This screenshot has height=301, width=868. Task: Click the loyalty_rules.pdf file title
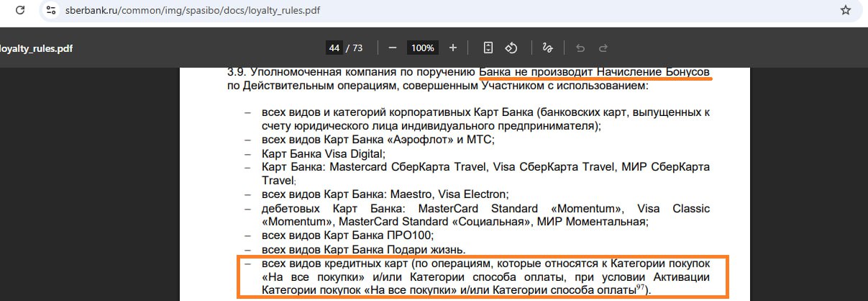pos(36,48)
